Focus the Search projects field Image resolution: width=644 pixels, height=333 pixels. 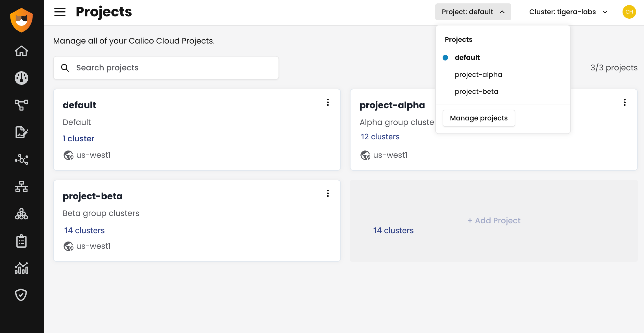point(166,68)
